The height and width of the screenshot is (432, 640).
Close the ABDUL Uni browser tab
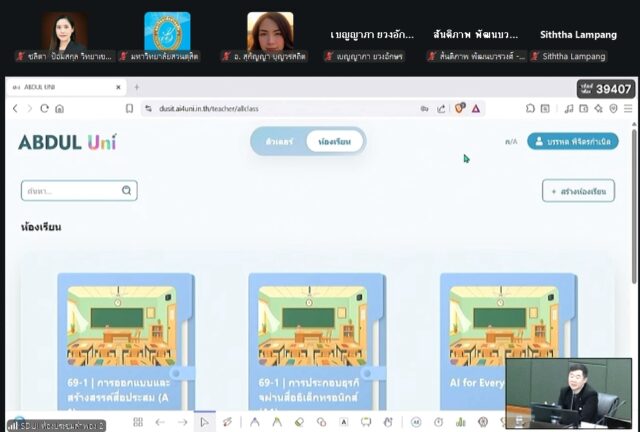(118, 87)
